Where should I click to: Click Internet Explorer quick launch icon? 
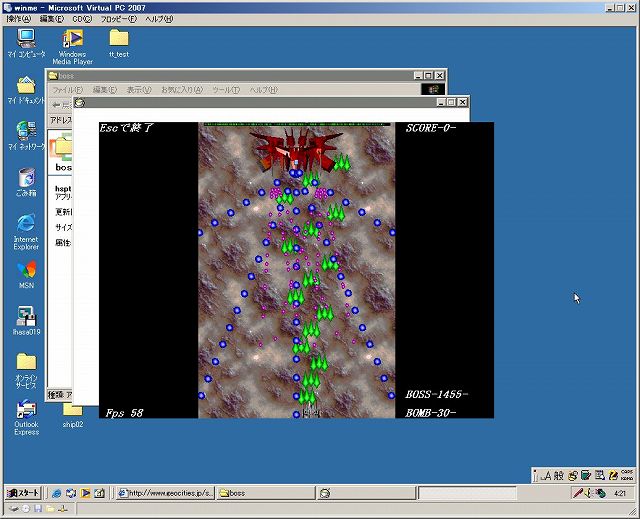(x=56, y=493)
